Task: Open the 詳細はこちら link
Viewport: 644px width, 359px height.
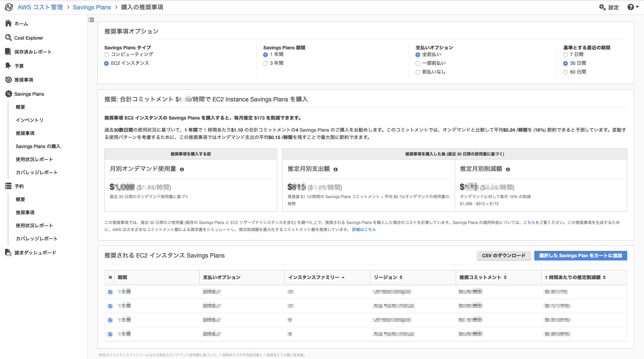Action: (x=364, y=230)
